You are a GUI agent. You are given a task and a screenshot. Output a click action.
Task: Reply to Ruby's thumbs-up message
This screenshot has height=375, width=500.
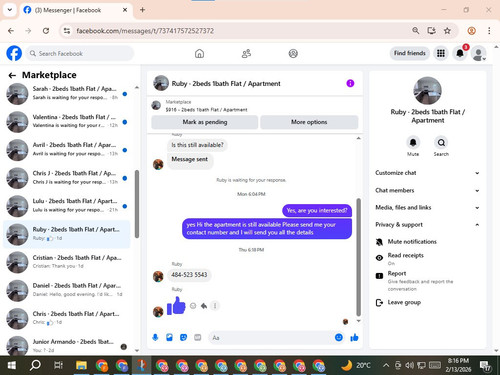tap(204, 306)
